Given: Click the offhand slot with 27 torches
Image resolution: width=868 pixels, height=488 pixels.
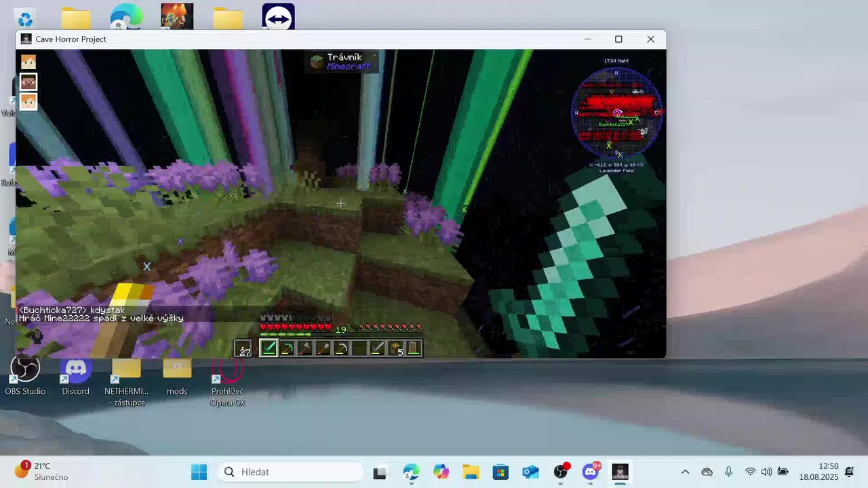Looking at the screenshot, I should (243, 348).
